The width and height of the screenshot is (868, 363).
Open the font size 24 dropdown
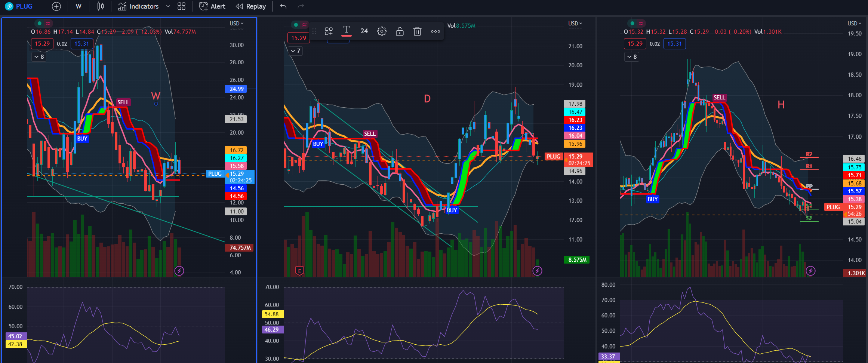[364, 31]
